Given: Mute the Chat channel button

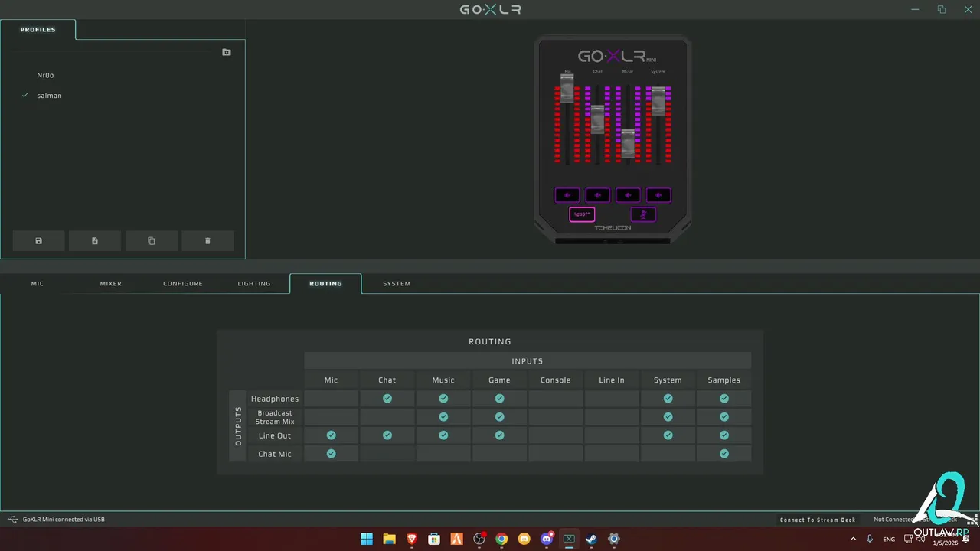Looking at the screenshot, I should click(597, 195).
